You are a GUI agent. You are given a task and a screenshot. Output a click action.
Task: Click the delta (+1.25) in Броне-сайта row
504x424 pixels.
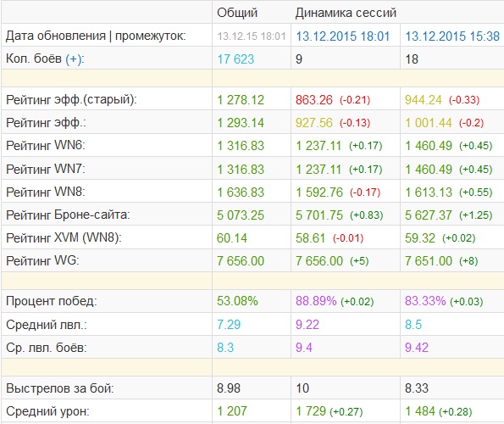click(x=476, y=215)
